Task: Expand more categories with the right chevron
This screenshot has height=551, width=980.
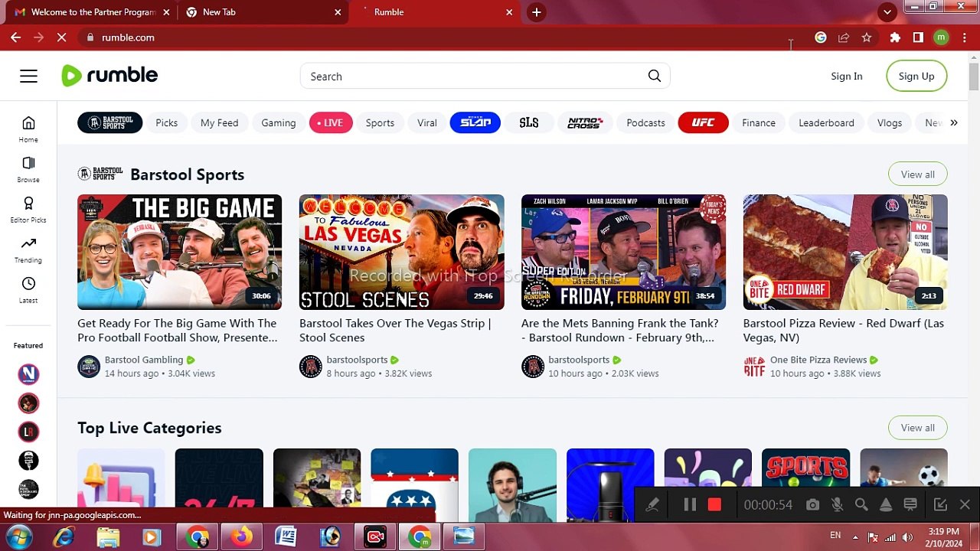Action: coord(954,122)
